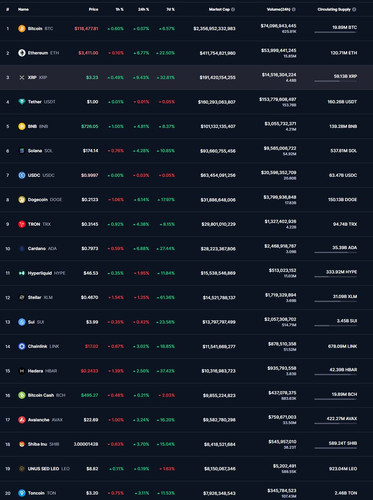Click the Cardano logo icon
373x500 pixels.
pyautogui.click(x=22, y=248)
